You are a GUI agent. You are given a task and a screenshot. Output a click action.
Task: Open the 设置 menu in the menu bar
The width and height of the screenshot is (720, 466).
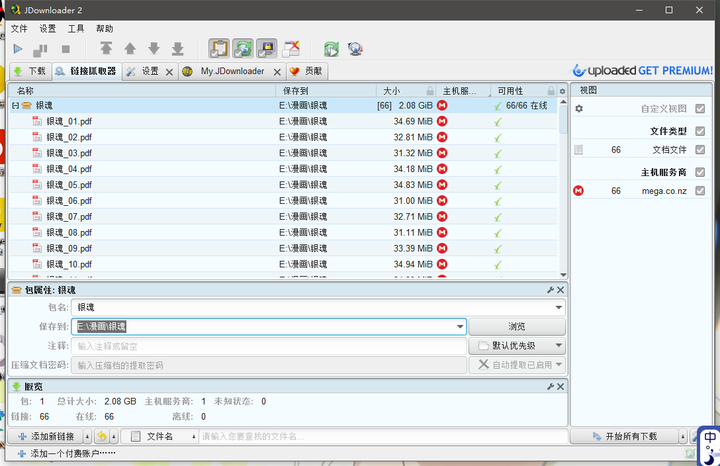(x=48, y=29)
